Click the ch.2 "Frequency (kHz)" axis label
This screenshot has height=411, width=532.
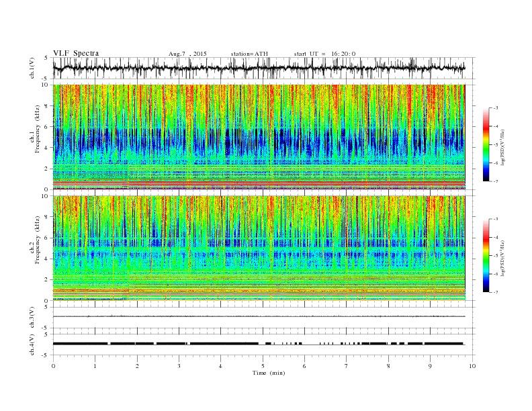(37, 239)
